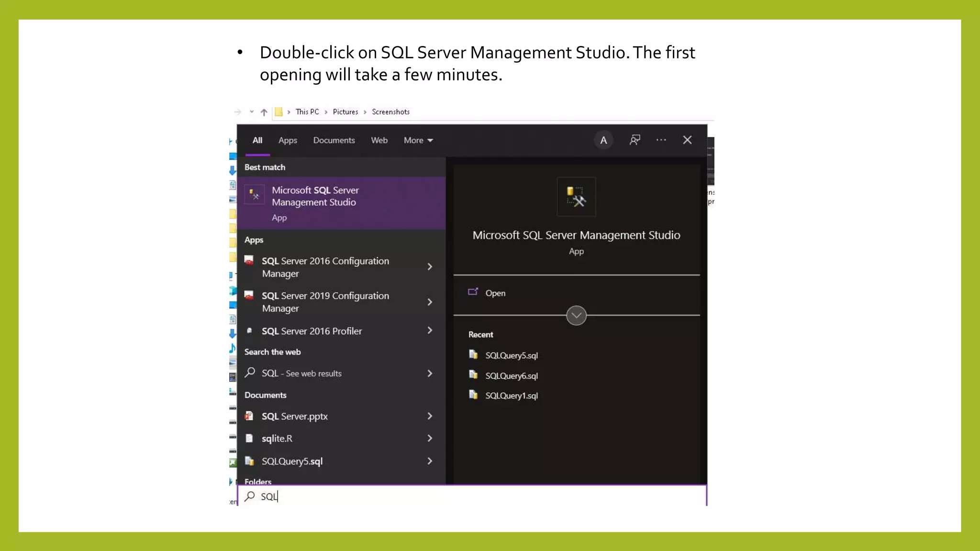Open recent file SQLQuery6.sql
The height and width of the screenshot is (551, 980).
point(511,375)
